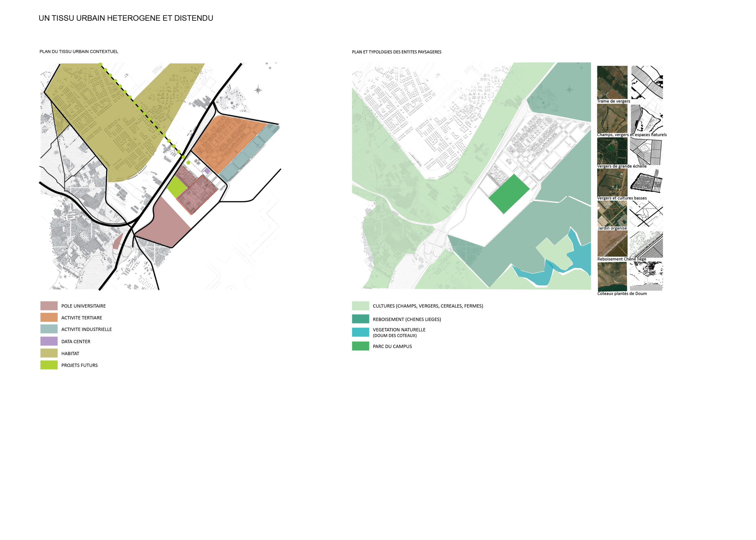Click the compass rose on the left map
The image size is (756, 540).
point(258,90)
